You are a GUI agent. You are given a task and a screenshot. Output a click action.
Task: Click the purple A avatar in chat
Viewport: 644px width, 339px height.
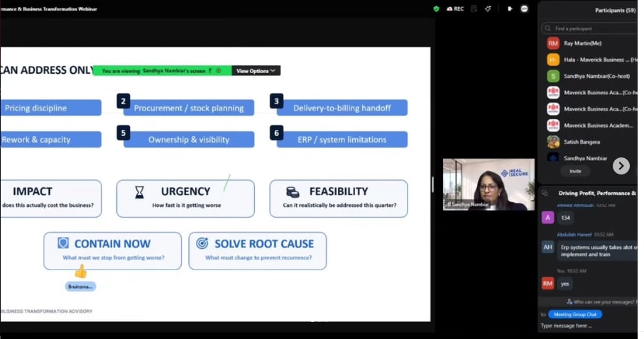548,218
